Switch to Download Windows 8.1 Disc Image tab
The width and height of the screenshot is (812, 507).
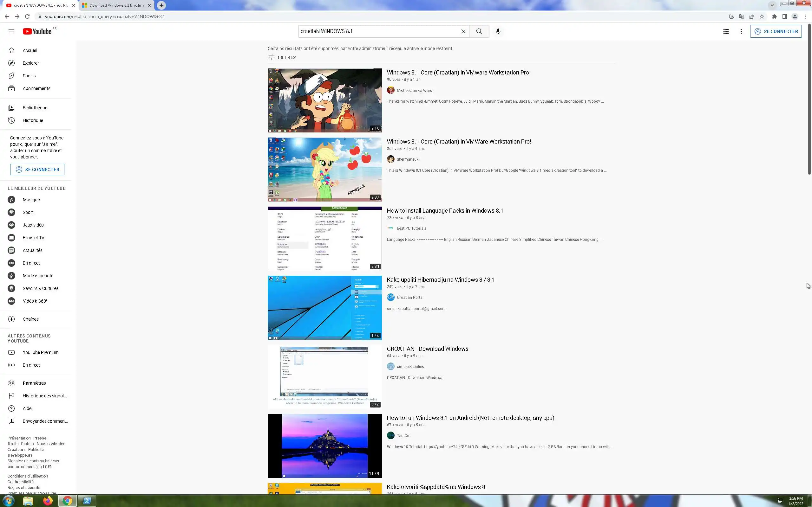(116, 5)
